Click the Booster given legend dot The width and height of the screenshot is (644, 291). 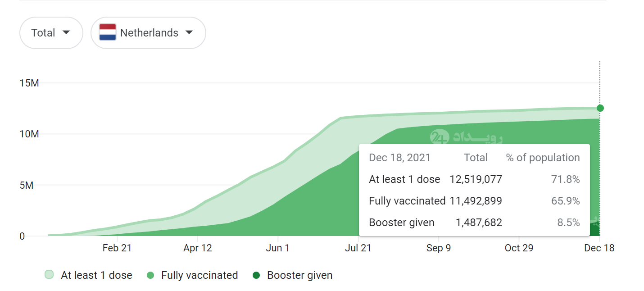[257, 275]
